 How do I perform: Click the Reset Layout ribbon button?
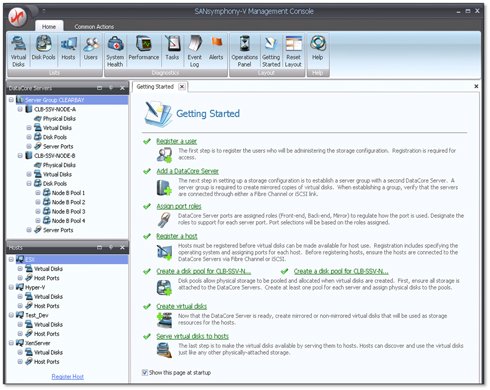point(293,51)
